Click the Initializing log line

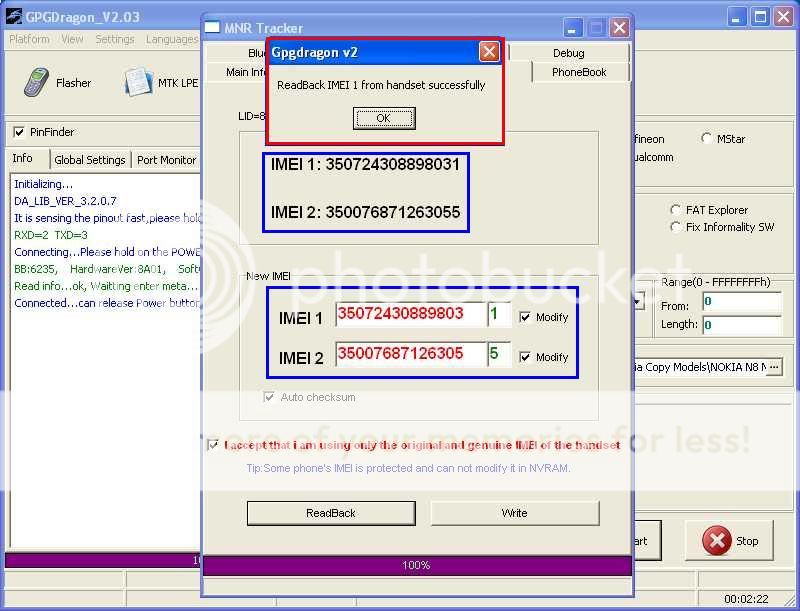pyautogui.click(x=44, y=184)
